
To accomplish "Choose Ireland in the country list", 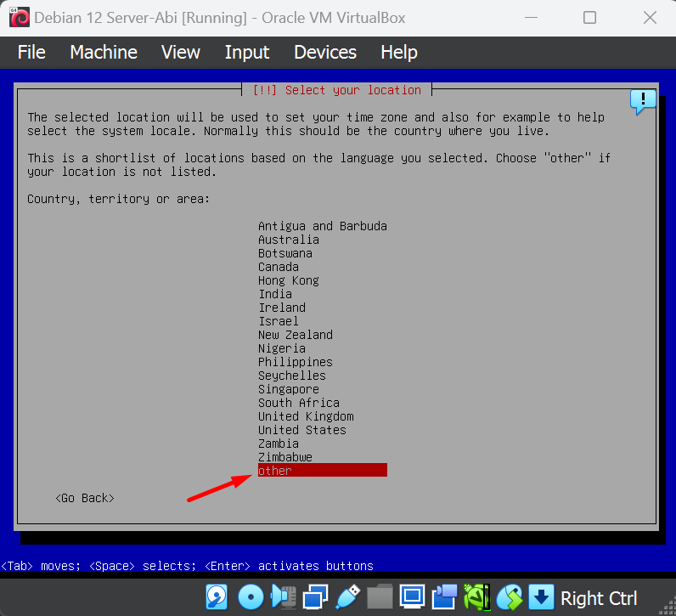I will coord(323,308).
